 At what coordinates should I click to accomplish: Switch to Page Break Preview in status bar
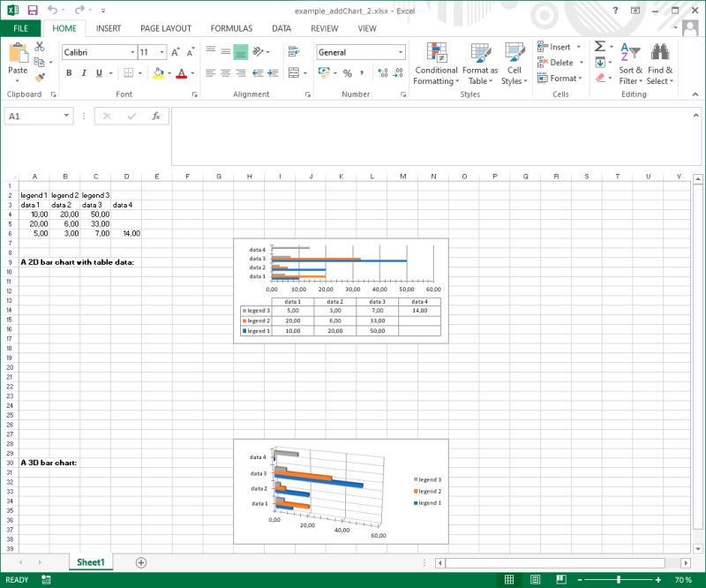point(561,579)
